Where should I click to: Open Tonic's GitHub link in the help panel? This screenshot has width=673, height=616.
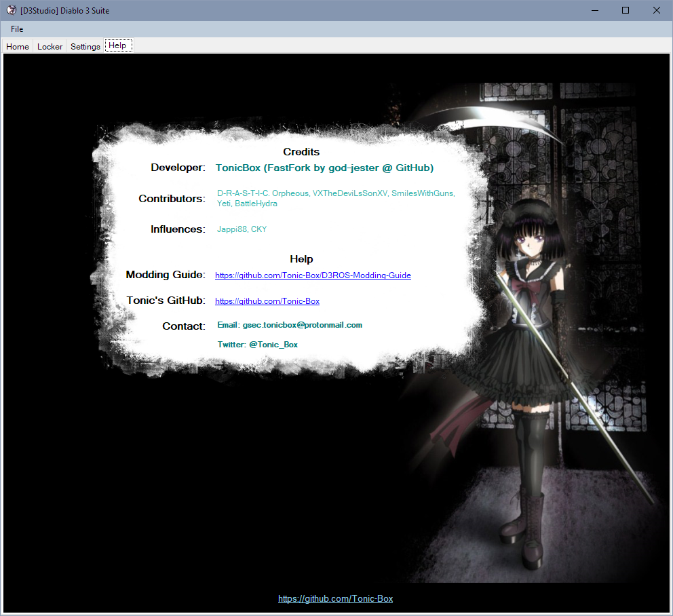click(267, 301)
